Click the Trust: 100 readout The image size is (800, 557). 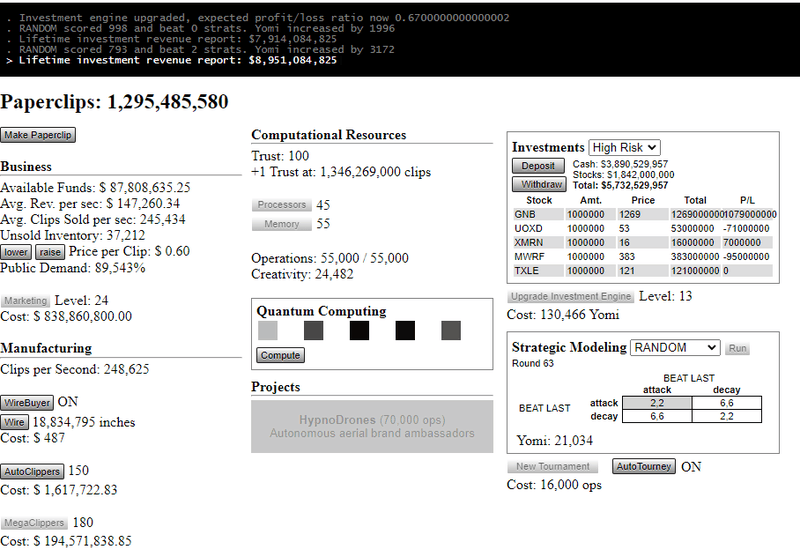click(x=280, y=156)
